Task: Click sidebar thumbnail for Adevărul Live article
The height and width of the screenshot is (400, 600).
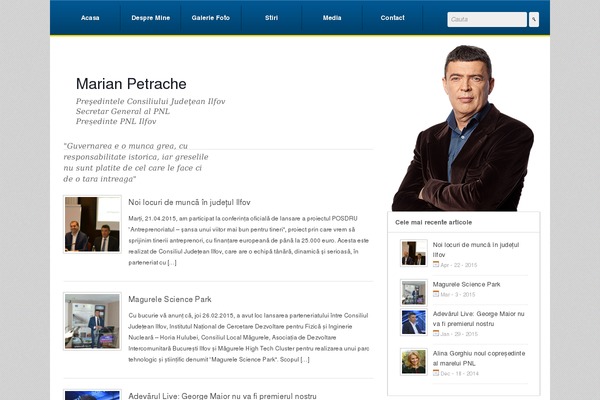Action: (x=414, y=322)
